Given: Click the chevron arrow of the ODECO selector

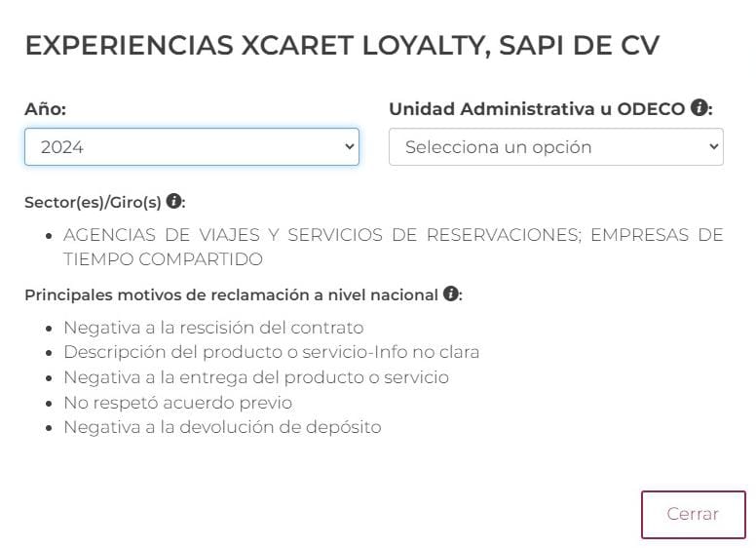Looking at the screenshot, I should (x=714, y=147).
